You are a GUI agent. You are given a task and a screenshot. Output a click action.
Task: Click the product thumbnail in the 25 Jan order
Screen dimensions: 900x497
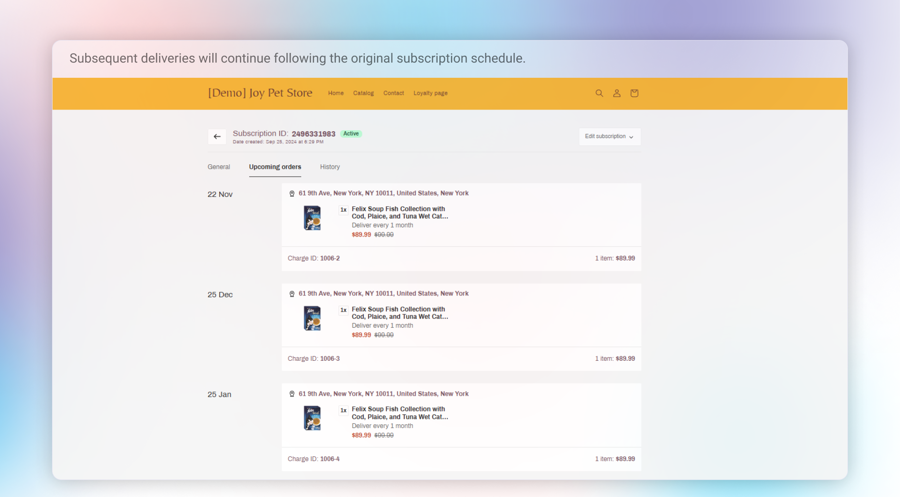coord(312,418)
